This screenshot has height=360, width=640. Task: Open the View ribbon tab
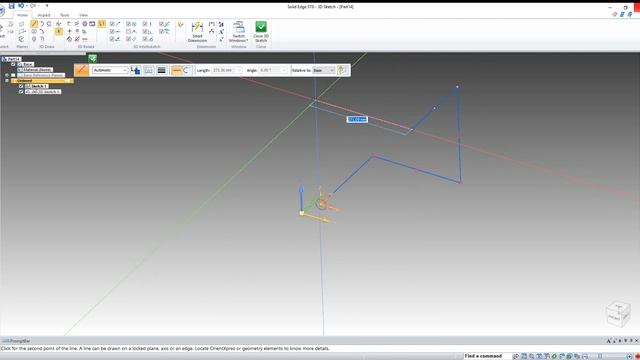[83, 15]
